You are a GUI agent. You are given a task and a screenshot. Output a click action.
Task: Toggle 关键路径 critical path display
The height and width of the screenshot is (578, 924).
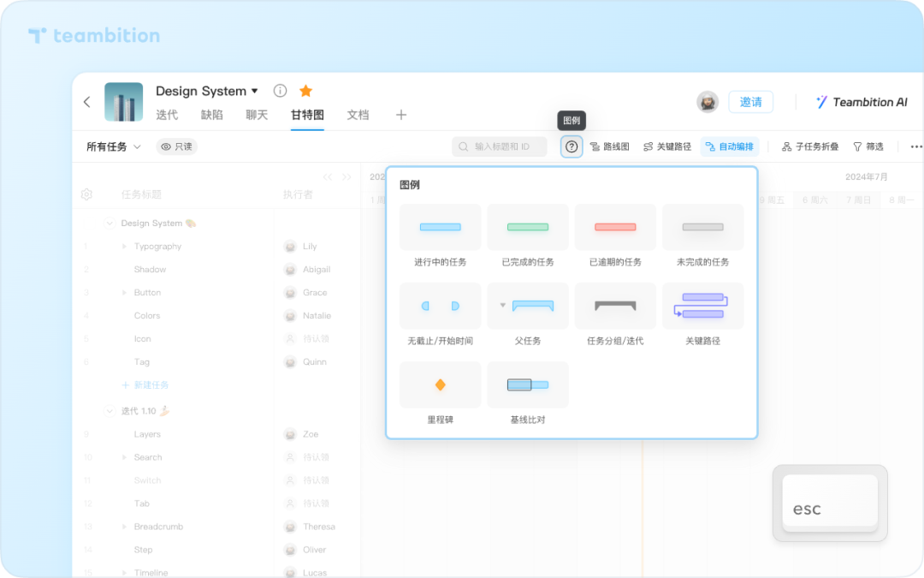click(666, 146)
